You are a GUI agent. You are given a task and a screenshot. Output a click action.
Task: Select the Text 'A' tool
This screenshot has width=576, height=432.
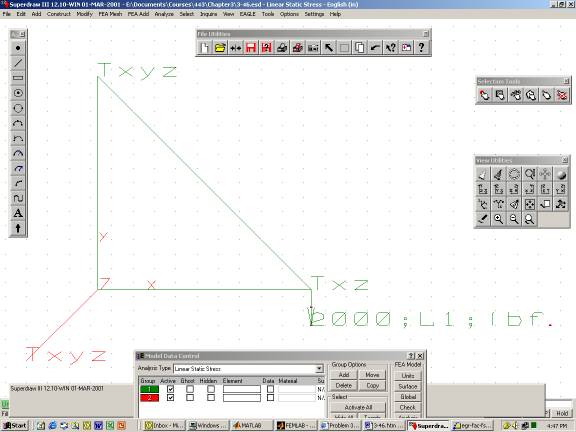point(18,213)
